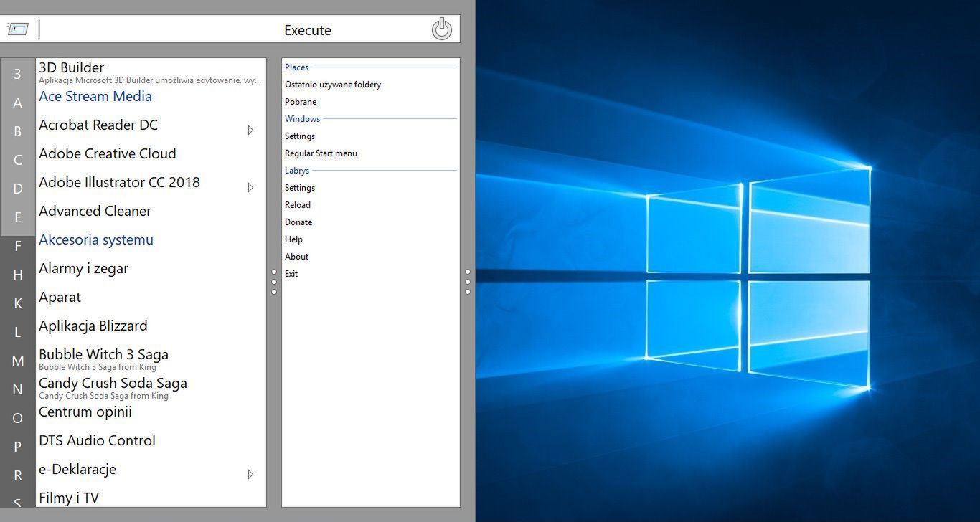Open 3D Builder app
This screenshot has width=980, height=522.
(x=151, y=73)
